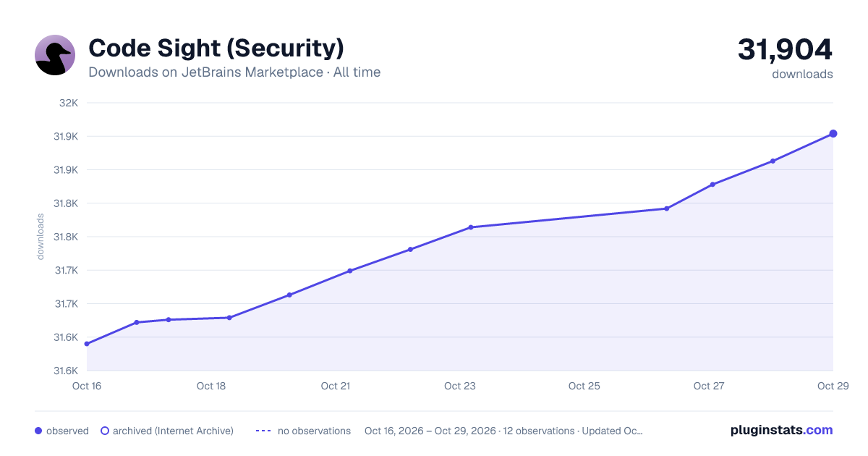Click the filled observed legend dot

pyautogui.click(x=38, y=431)
